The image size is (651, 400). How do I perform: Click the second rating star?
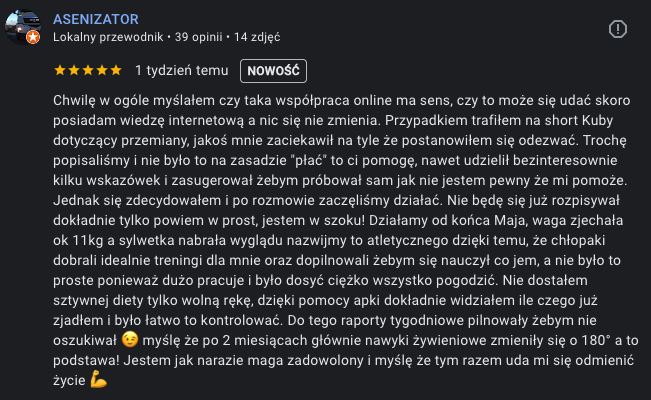[74, 71]
